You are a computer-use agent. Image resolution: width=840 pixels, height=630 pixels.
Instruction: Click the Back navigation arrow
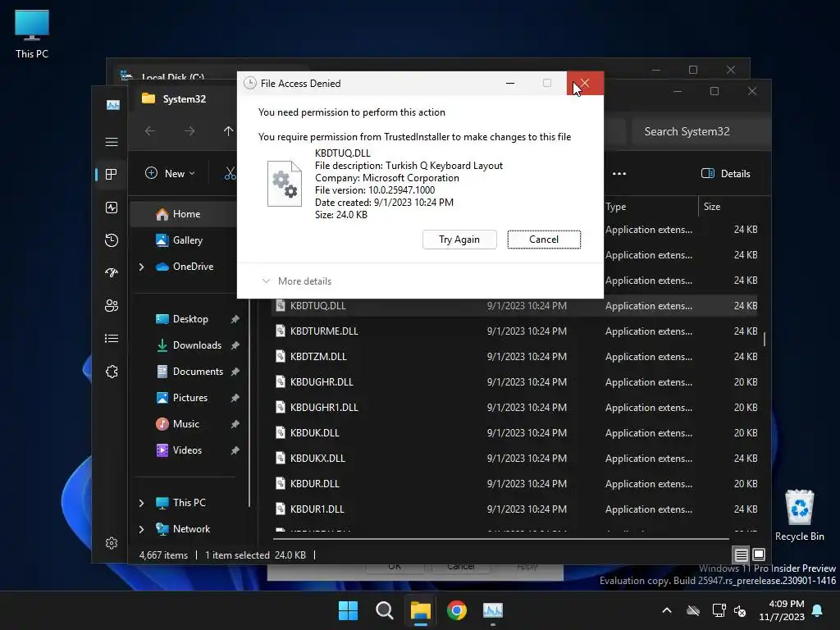click(150, 131)
